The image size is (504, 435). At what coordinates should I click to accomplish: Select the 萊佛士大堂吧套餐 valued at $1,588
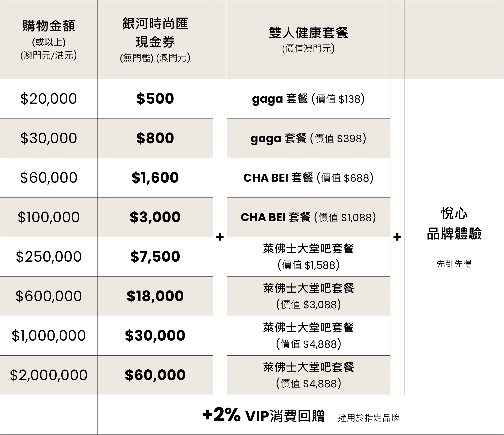tap(308, 257)
